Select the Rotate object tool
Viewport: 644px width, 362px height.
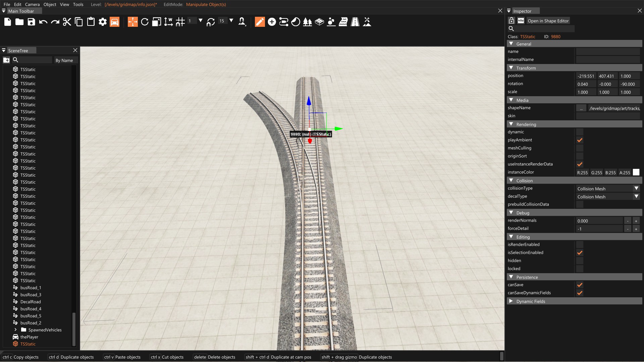(145, 22)
